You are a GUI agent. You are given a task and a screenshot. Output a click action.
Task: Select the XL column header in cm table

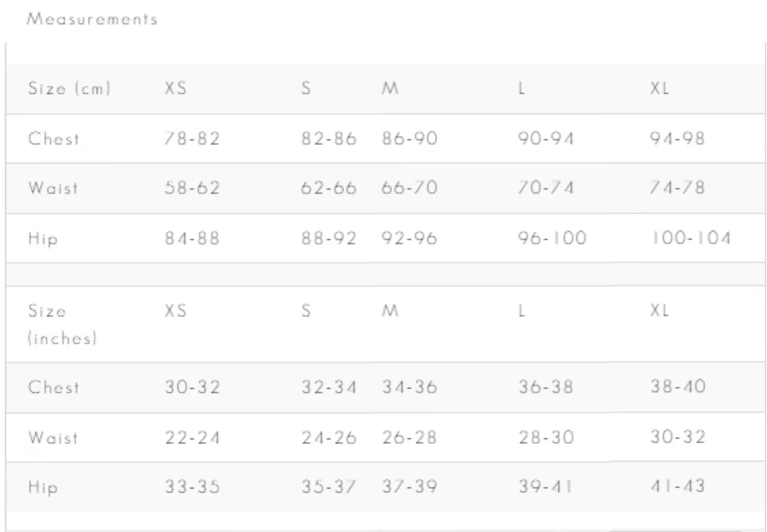[x=659, y=88]
